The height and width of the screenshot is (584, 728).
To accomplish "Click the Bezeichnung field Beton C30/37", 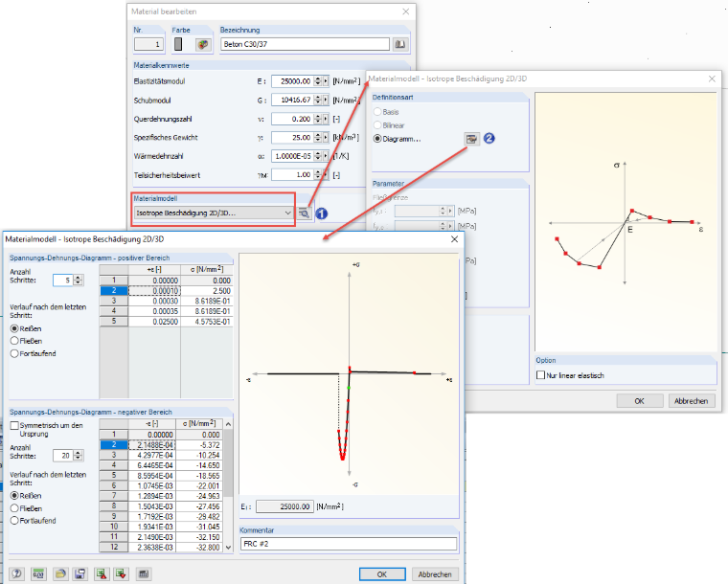I will coord(305,45).
